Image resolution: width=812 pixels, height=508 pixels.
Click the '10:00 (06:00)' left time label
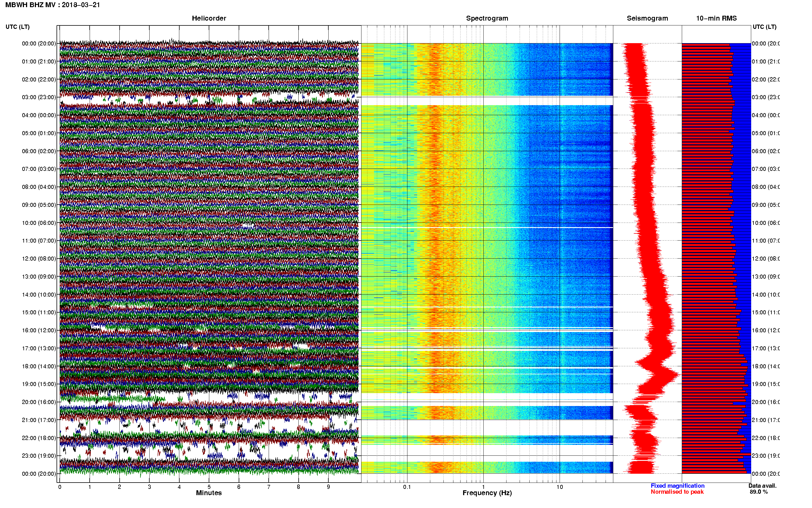[x=39, y=223]
